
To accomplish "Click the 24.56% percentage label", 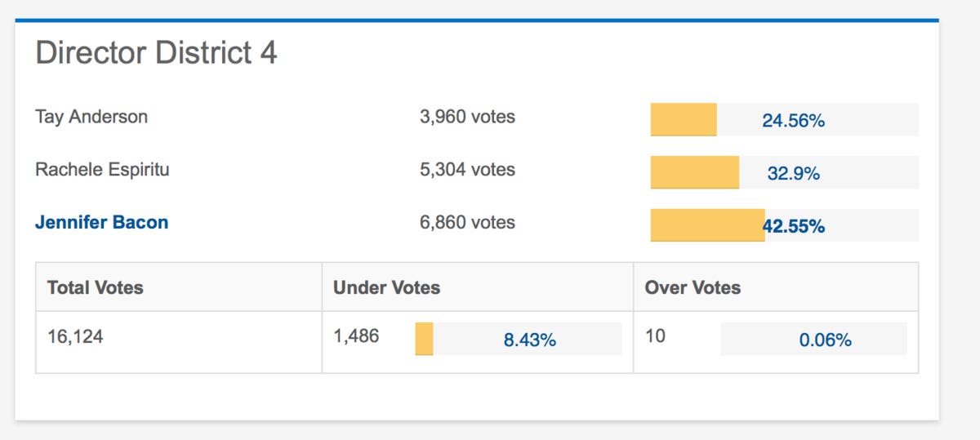I will (x=793, y=121).
